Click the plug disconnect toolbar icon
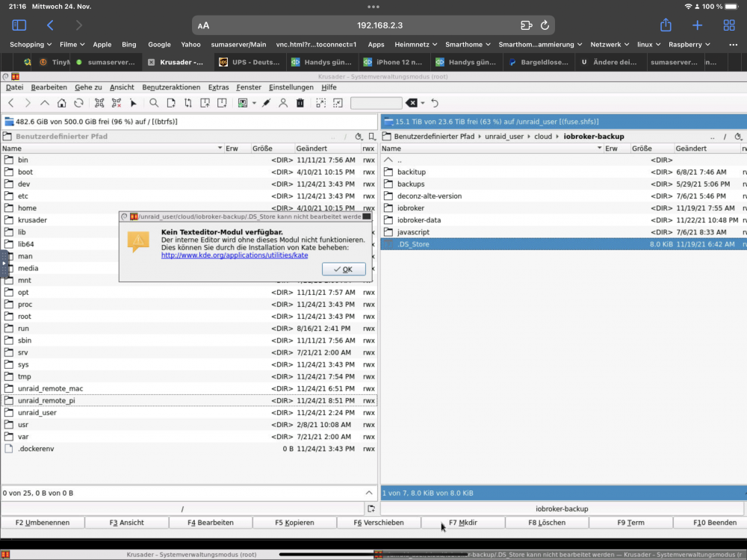The width and height of the screenshot is (747, 560). tap(267, 103)
